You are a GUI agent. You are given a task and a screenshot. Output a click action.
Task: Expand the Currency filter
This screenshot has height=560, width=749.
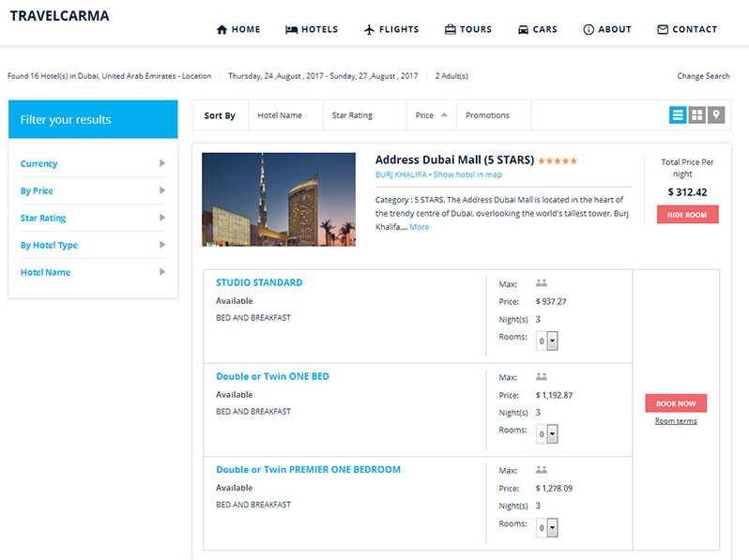(93, 163)
